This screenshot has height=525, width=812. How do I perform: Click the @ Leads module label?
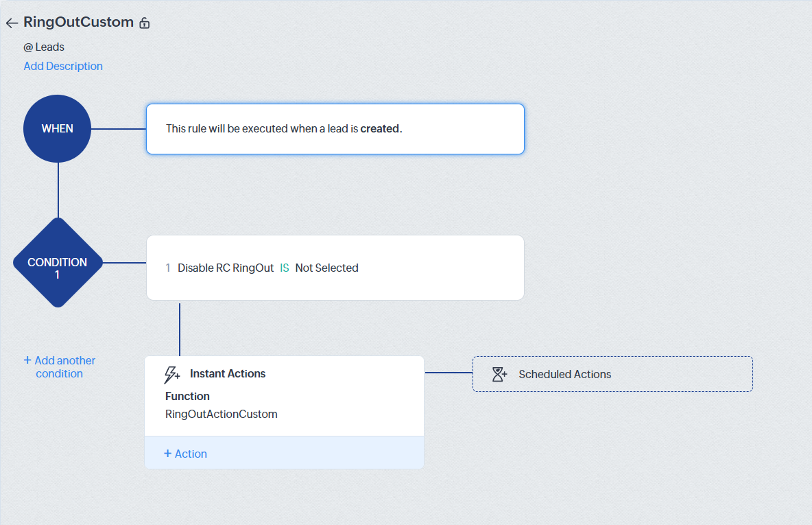[44, 47]
